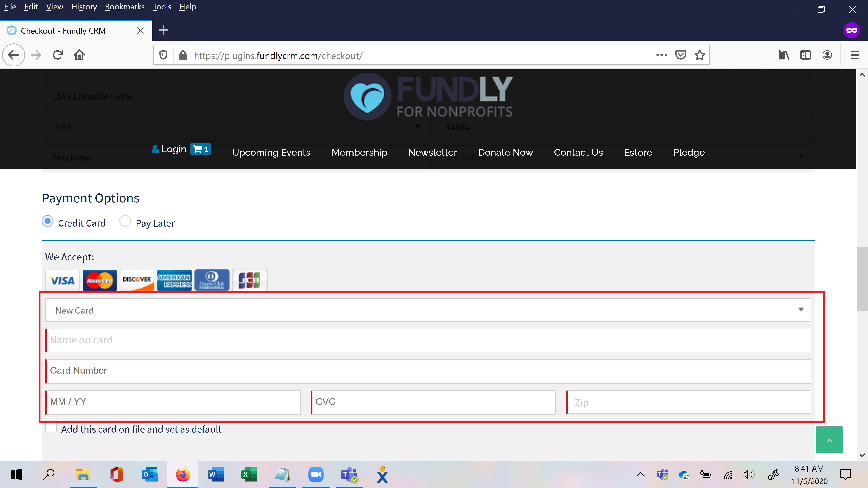
Task: Open the Tools menu
Action: (x=162, y=7)
